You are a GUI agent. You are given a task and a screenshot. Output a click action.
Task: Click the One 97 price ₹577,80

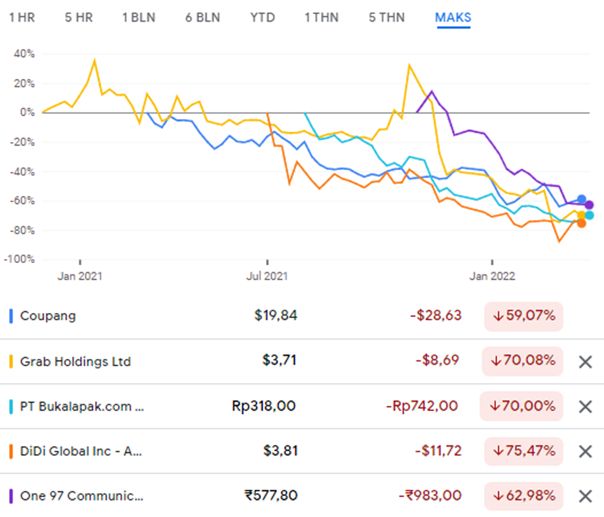click(271, 495)
